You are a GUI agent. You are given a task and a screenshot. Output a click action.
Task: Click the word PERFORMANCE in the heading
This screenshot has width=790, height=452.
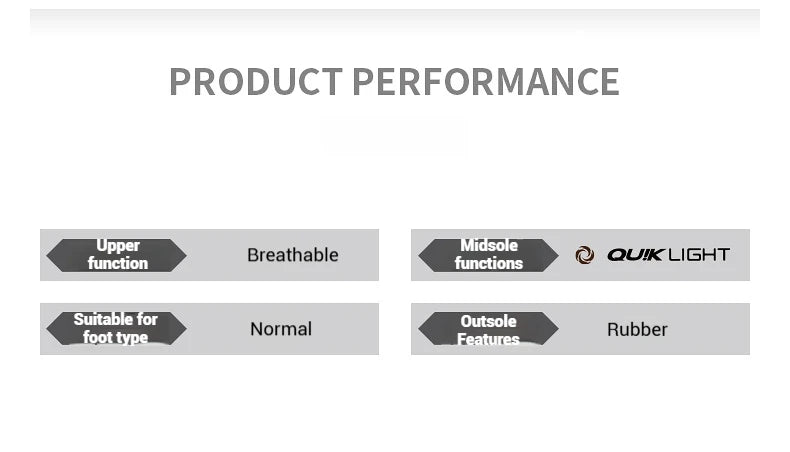tap(486, 82)
